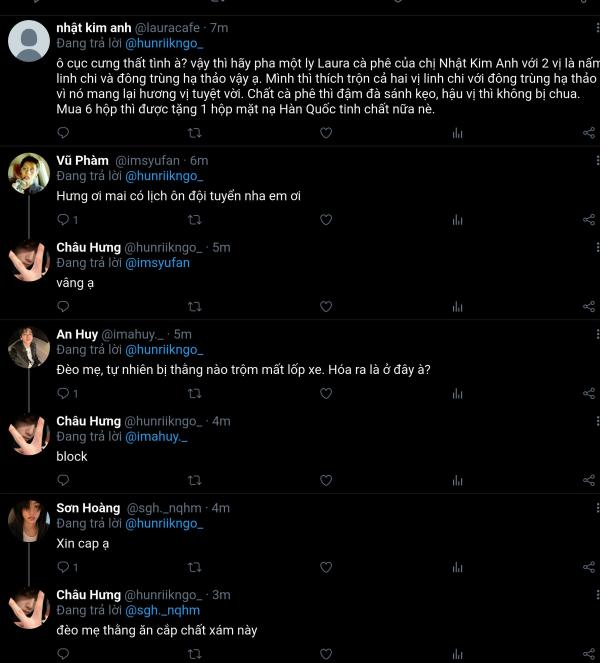Viewport: 600px width, 663px height.
Task: Like the "vâng ạ" reply
Action: (x=326, y=306)
